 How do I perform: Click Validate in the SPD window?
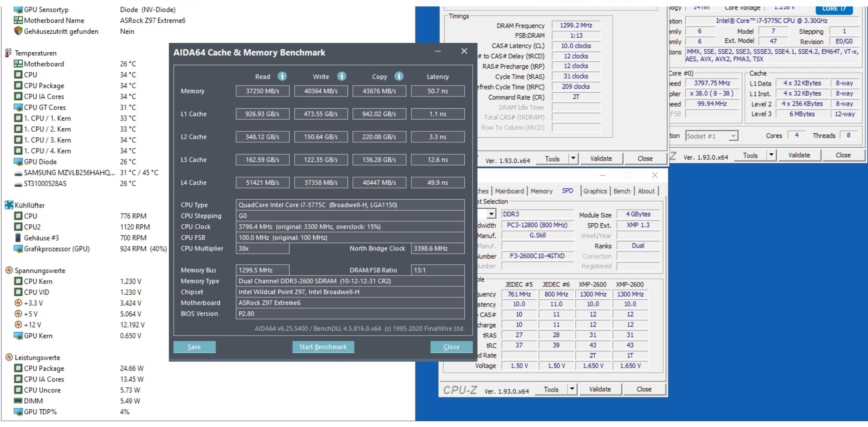click(x=600, y=389)
